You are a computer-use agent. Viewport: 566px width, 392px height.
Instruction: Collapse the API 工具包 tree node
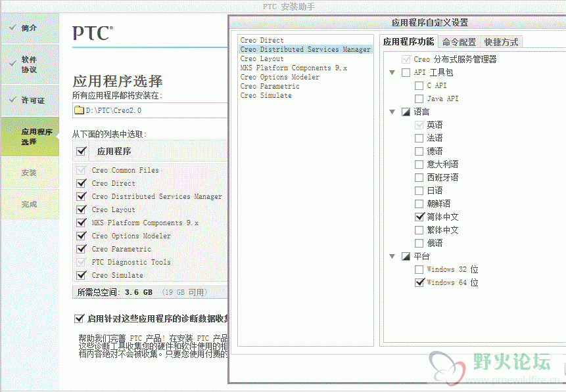tap(392, 72)
